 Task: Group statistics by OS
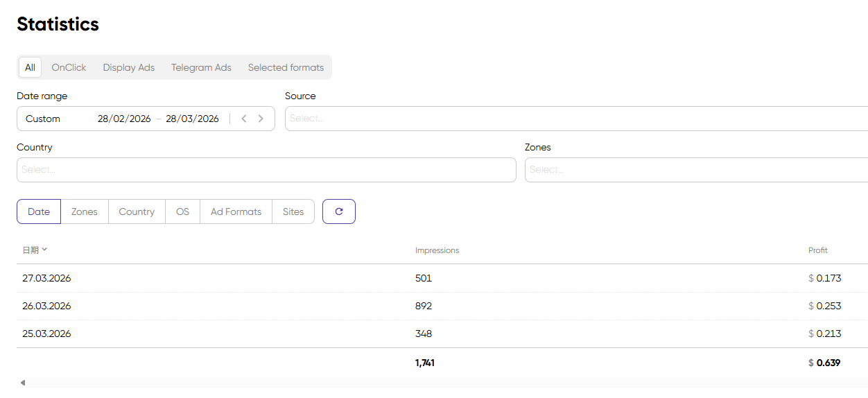tap(182, 211)
